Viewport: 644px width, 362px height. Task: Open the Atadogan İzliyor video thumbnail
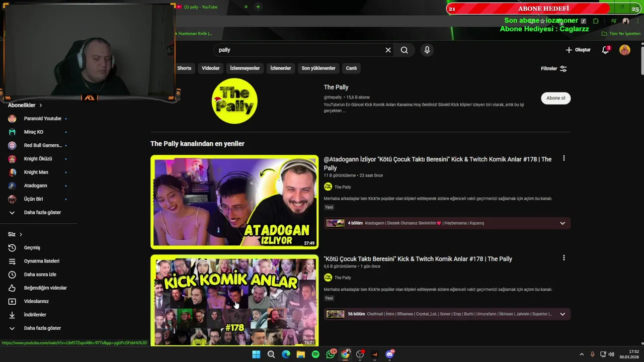coord(234,202)
